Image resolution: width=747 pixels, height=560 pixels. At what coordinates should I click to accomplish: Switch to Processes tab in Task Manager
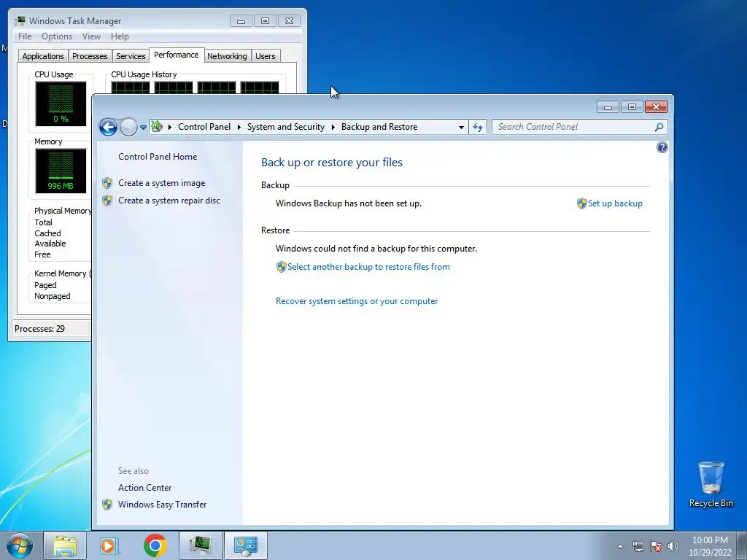(90, 56)
